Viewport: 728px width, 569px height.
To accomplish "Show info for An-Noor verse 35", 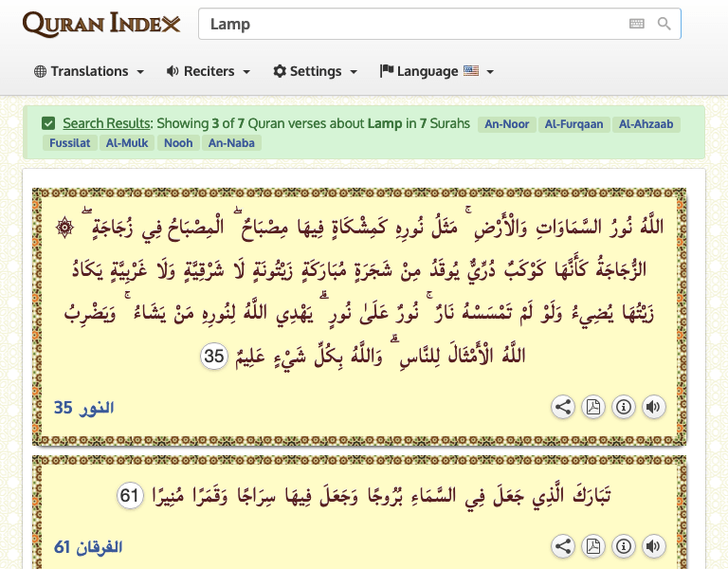I will point(623,408).
